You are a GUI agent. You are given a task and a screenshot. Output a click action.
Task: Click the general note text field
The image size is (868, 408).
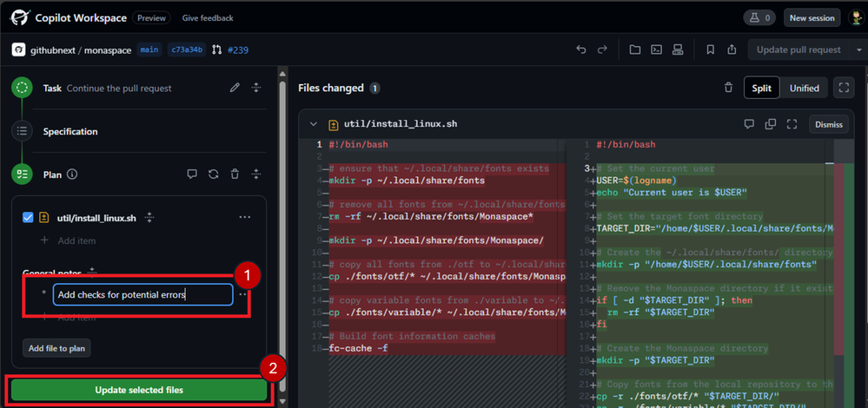pos(142,294)
